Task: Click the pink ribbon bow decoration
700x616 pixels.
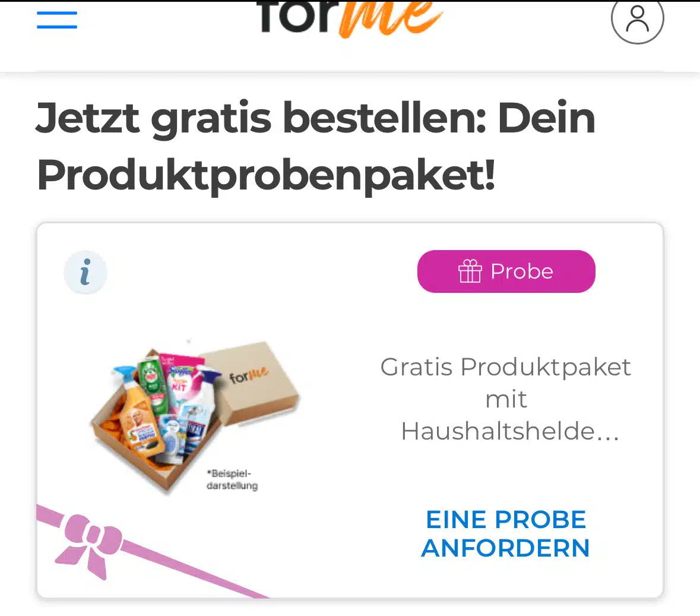Action: (88, 545)
